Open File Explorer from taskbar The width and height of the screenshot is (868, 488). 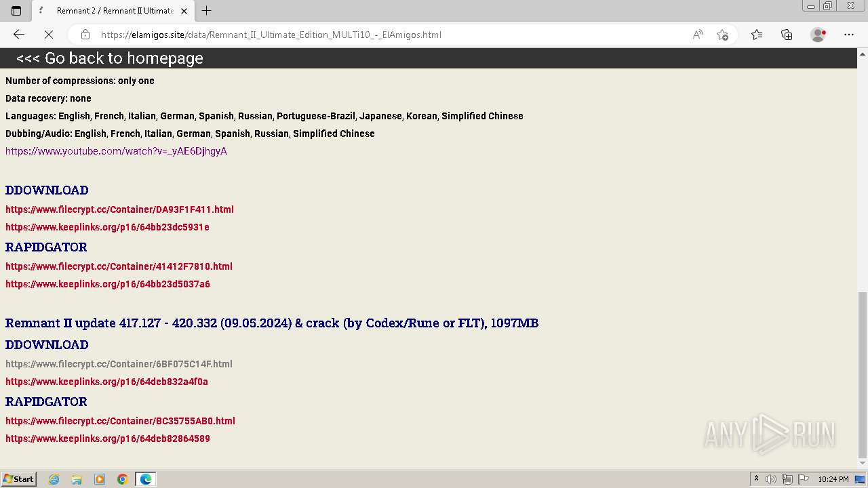point(77,479)
